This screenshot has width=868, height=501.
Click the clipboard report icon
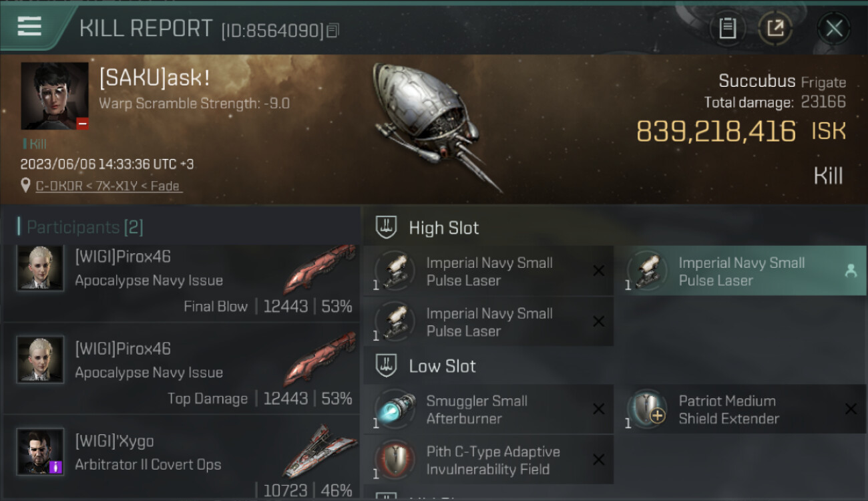pos(727,29)
